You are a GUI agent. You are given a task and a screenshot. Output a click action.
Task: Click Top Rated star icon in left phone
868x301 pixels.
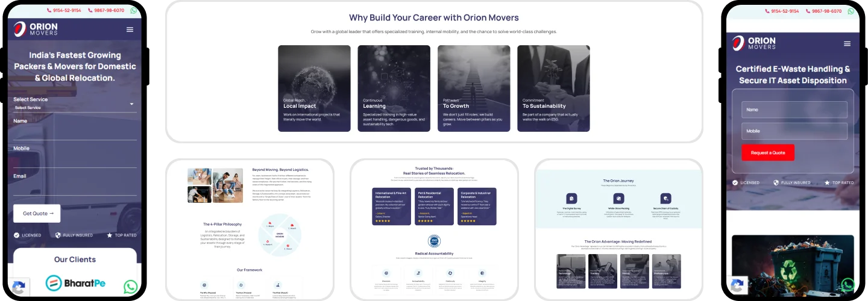[110, 235]
